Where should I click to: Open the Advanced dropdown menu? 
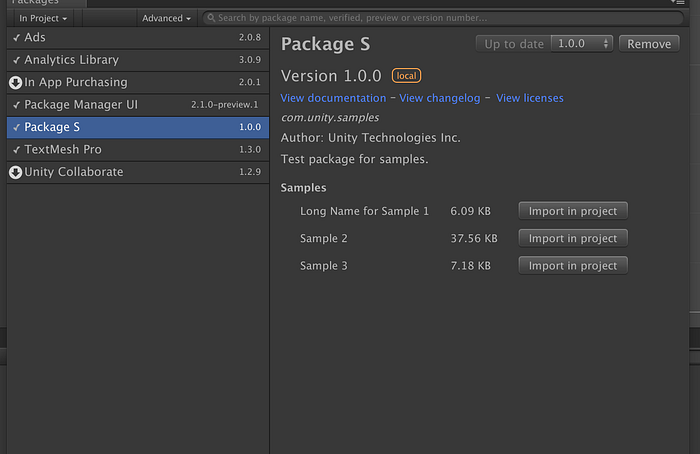coord(166,18)
